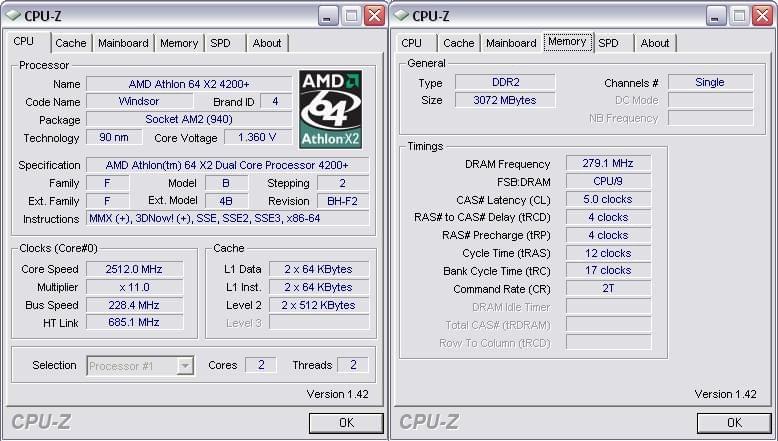Image resolution: width=778 pixels, height=441 pixels.
Task: Open the Processor #1 selection dropdown
Action: click(140, 366)
